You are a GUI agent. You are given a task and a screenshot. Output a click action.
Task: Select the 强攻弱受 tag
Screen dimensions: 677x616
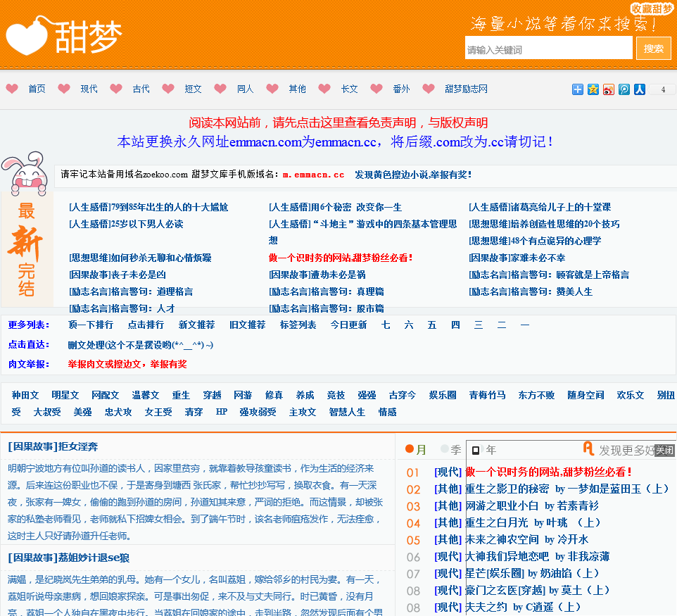click(258, 412)
